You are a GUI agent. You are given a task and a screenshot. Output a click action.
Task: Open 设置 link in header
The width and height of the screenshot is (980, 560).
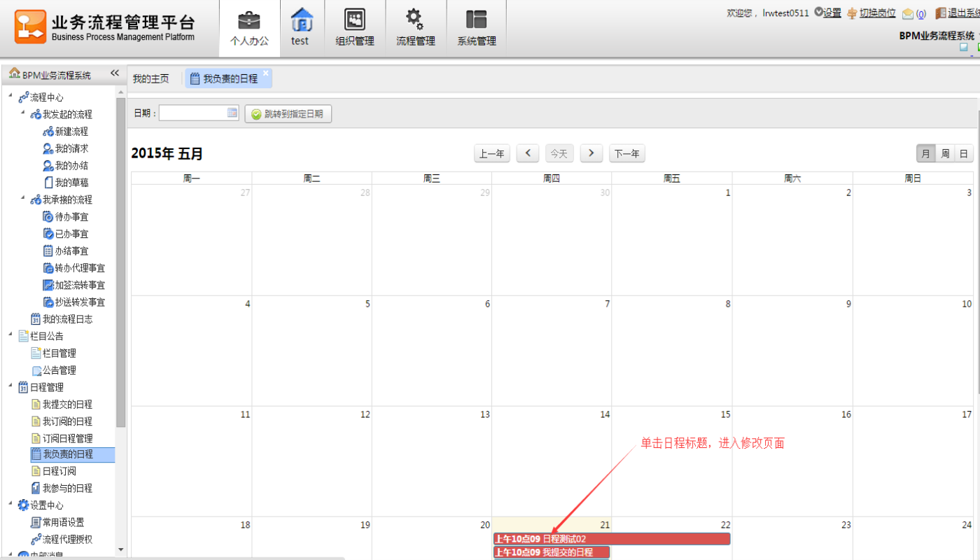click(x=832, y=13)
